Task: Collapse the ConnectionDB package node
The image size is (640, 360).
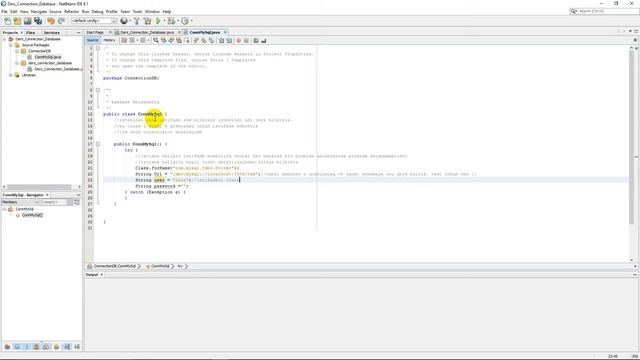Action: [x=17, y=51]
